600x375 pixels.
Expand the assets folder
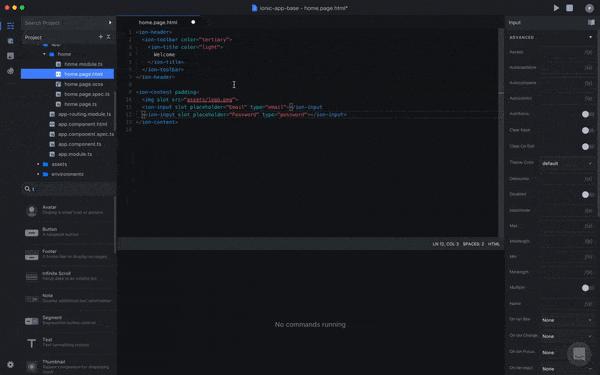click(x=38, y=164)
